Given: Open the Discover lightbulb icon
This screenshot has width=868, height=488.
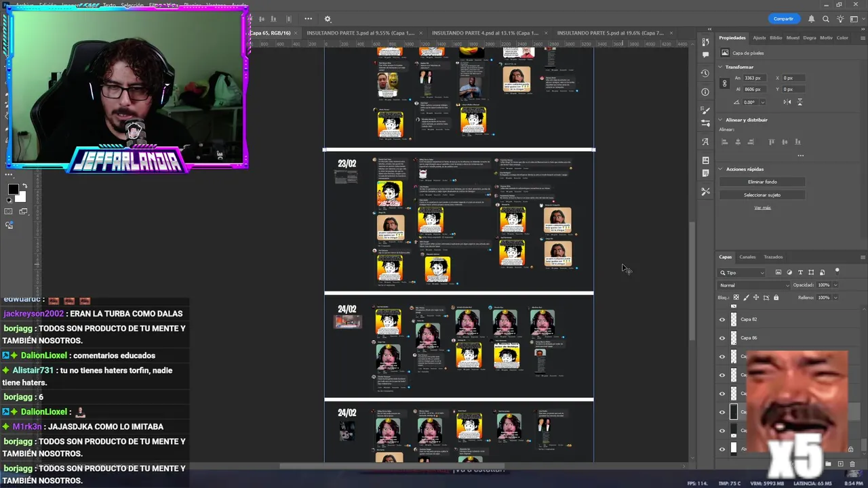Looking at the screenshot, I should coord(841,19).
